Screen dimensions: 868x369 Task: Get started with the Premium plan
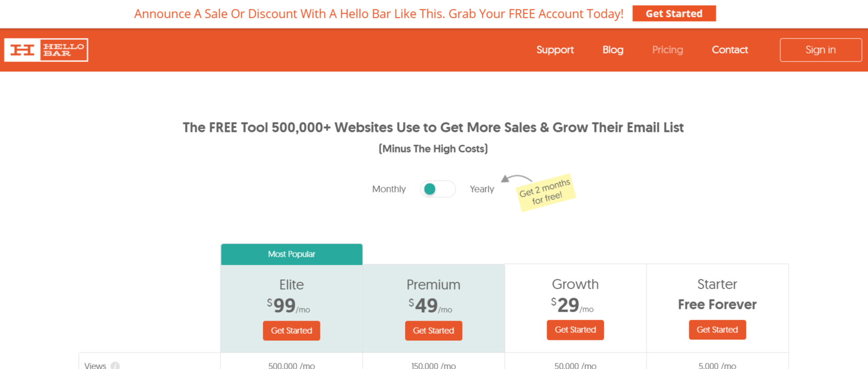(433, 331)
